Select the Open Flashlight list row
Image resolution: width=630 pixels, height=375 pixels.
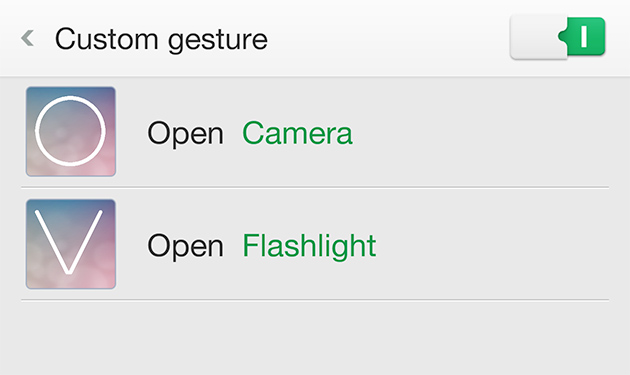coord(315,244)
